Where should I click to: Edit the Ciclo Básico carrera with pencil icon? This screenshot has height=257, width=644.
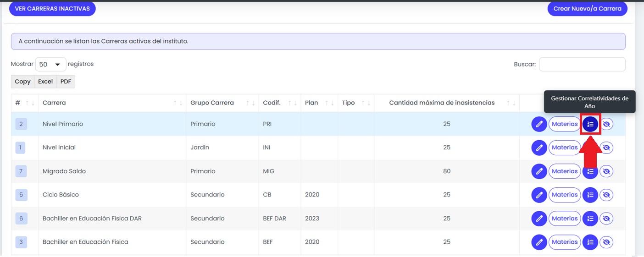539,195
